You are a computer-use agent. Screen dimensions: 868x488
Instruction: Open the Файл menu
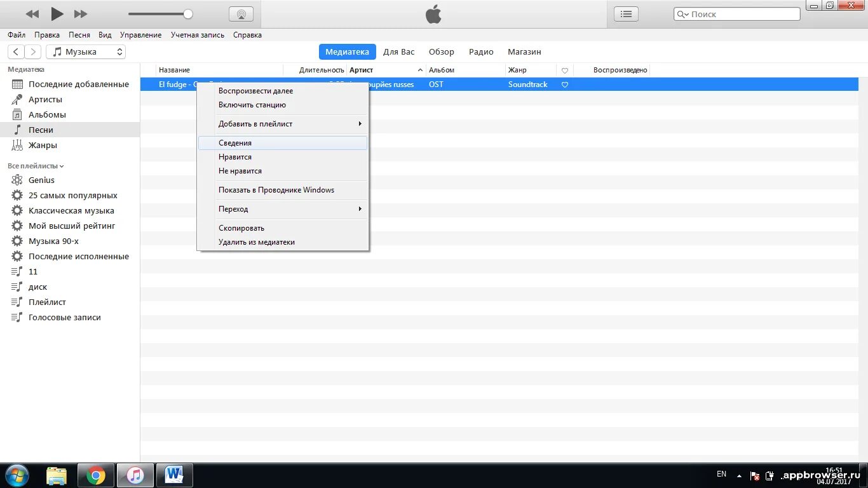(17, 35)
